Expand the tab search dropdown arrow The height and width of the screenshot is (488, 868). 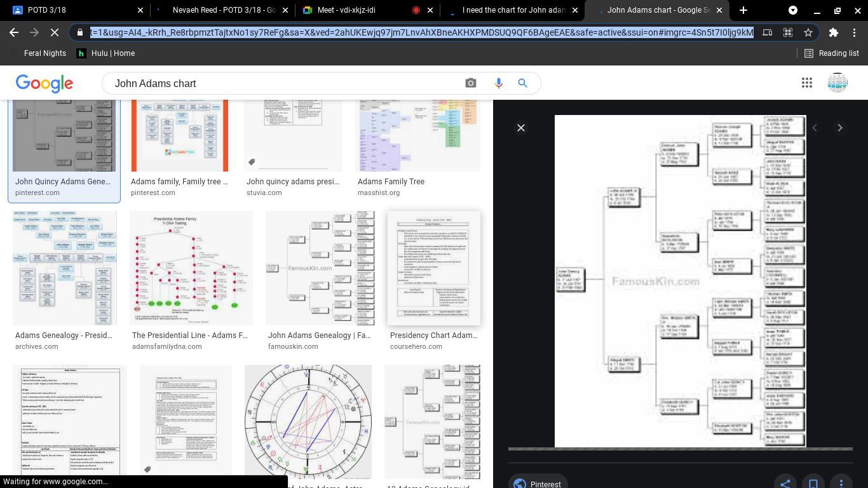pos(793,10)
